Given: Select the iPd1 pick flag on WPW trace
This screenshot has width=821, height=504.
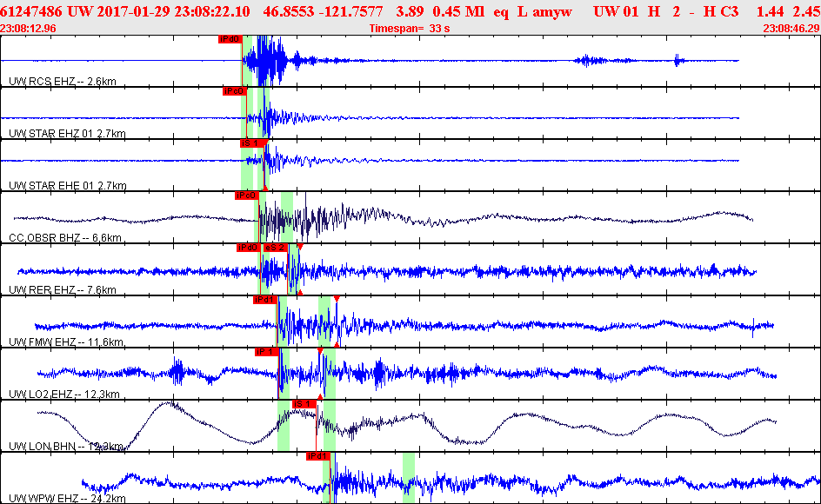Looking at the screenshot, I should (317, 456).
